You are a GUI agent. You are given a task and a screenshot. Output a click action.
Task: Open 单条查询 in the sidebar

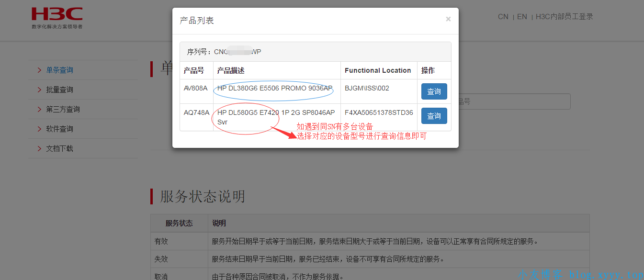[x=59, y=70]
